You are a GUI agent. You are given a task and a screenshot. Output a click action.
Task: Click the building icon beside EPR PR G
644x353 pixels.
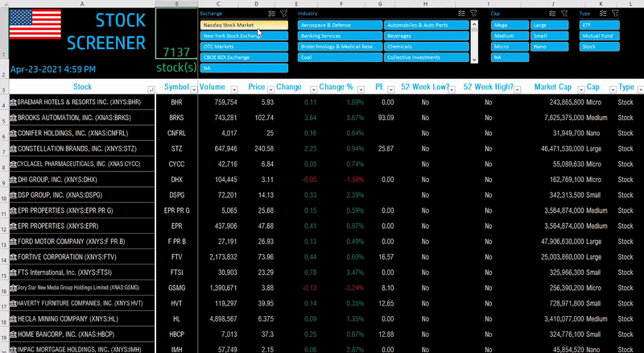13,210
